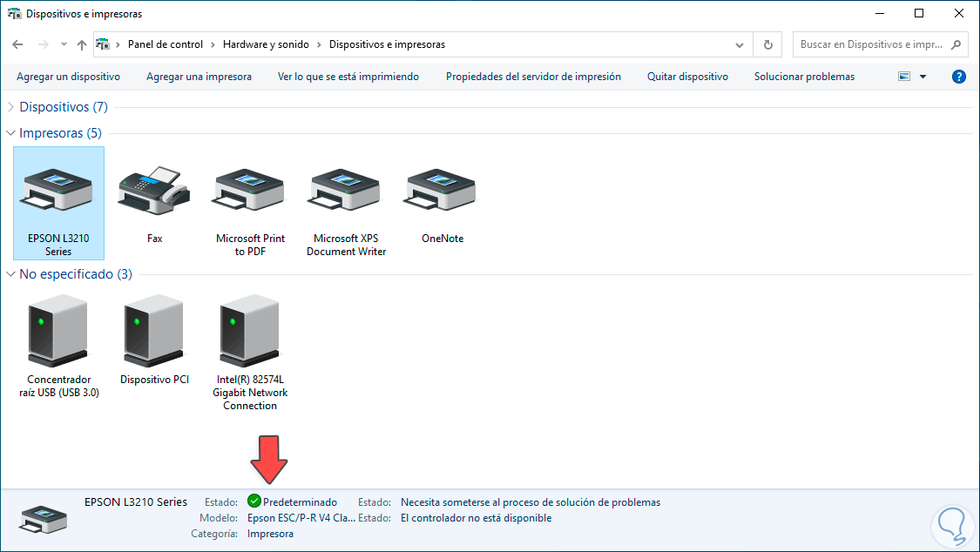This screenshot has width=980, height=552.
Task: Go up one level with up arrow
Action: point(82,44)
